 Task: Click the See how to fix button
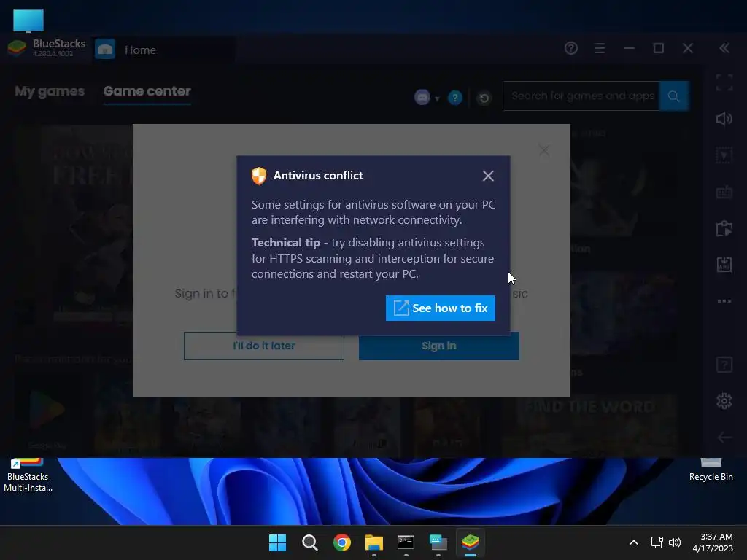440,308
